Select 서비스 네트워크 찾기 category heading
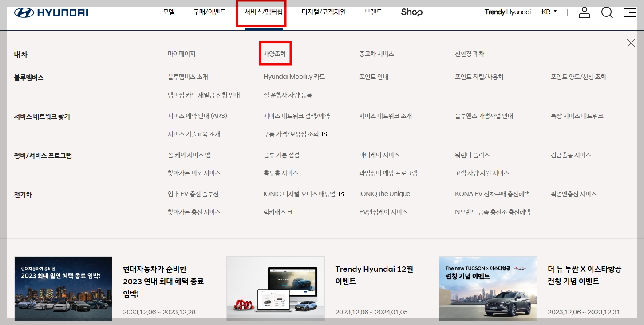Screen dimensions: 644x325 tap(42, 117)
